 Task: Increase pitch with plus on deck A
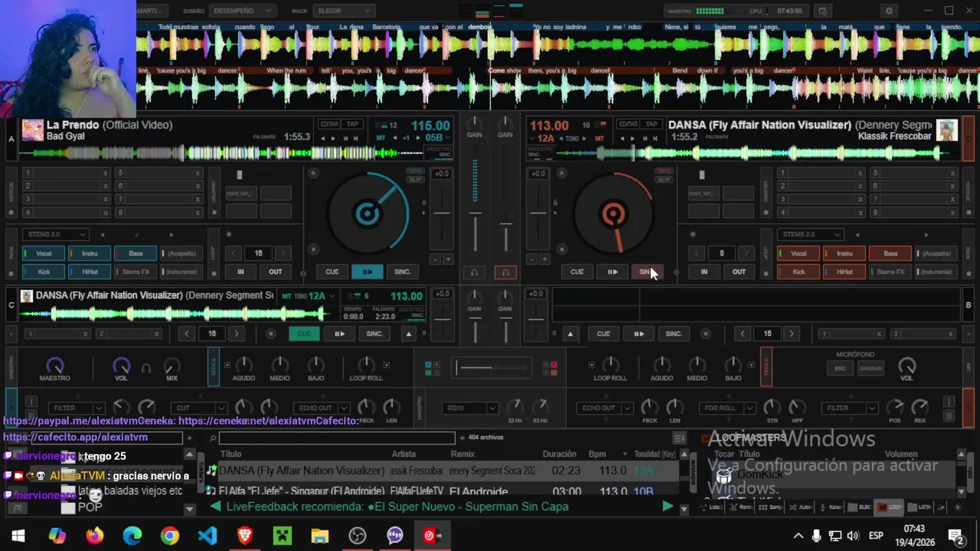[x=449, y=259]
